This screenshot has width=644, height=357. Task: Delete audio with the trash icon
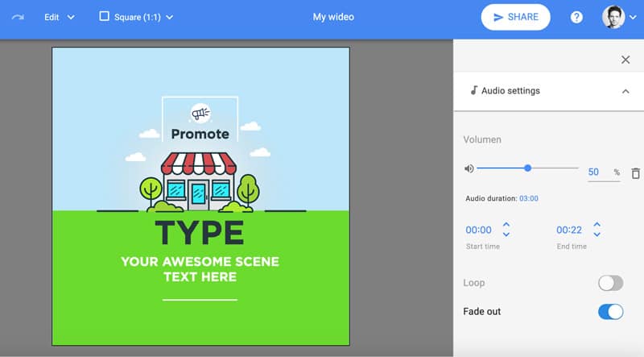[x=635, y=173]
